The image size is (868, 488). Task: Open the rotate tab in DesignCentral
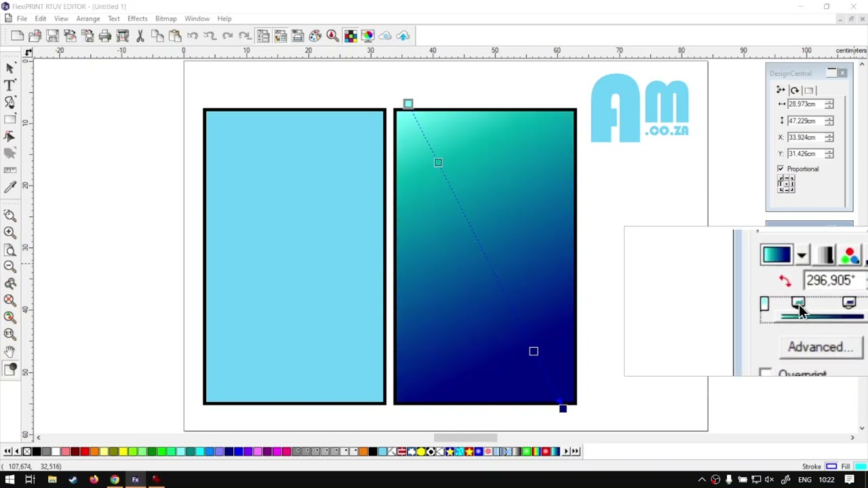coord(794,90)
